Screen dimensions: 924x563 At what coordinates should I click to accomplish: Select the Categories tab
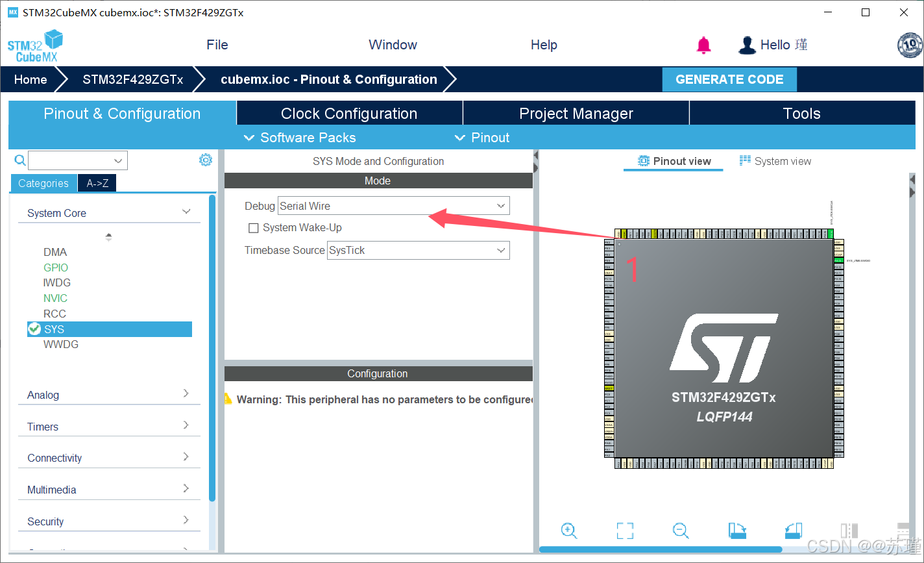(x=43, y=183)
